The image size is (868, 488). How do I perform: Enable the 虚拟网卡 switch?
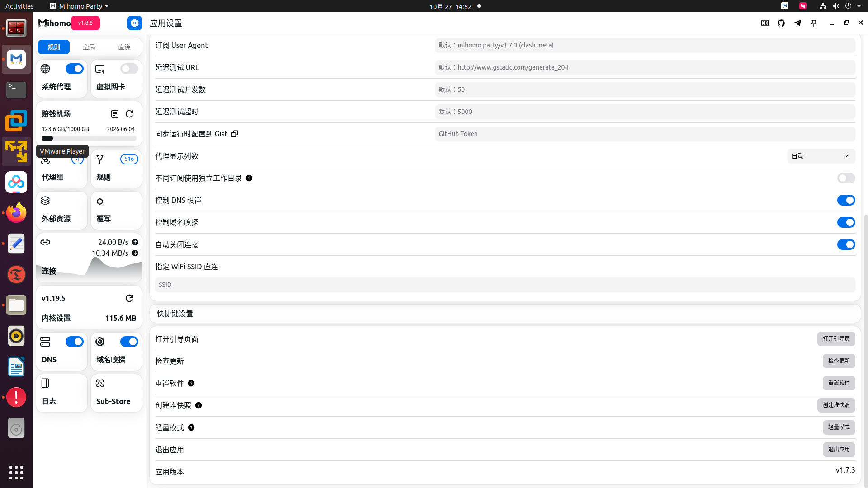pos(129,69)
